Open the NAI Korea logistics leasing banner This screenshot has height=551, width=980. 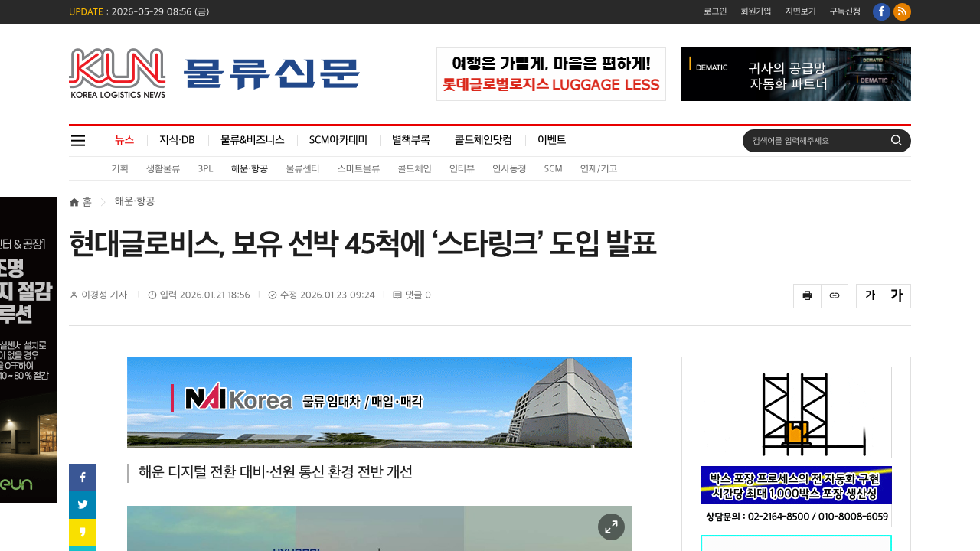pyautogui.click(x=380, y=403)
